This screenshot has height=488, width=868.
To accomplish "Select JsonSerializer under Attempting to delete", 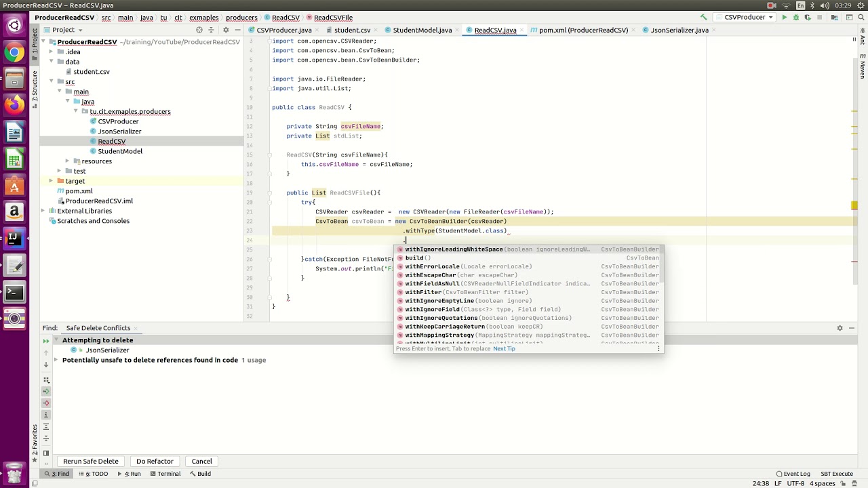I will (x=106, y=350).
